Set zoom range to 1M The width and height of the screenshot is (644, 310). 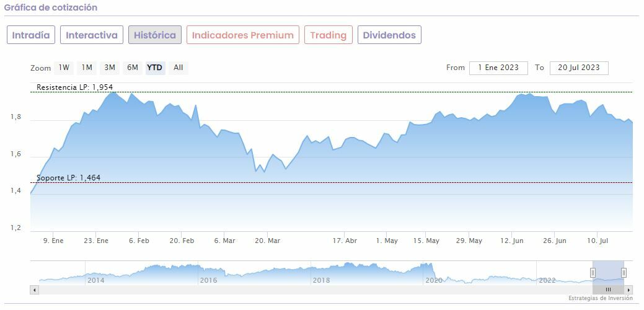[x=87, y=68]
